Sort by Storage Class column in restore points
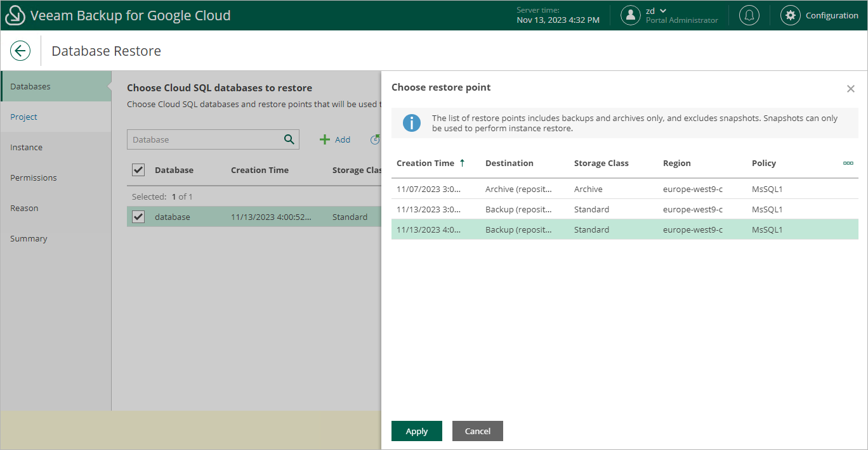The width and height of the screenshot is (868, 450). click(x=601, y=163)
